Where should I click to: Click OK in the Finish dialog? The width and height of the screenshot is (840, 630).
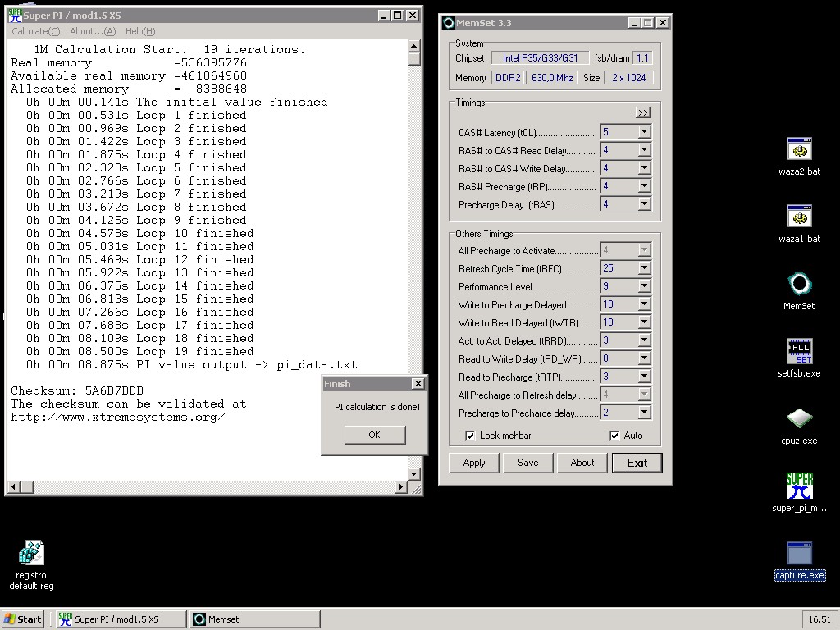pyautogui.click(x=374, y=435)
